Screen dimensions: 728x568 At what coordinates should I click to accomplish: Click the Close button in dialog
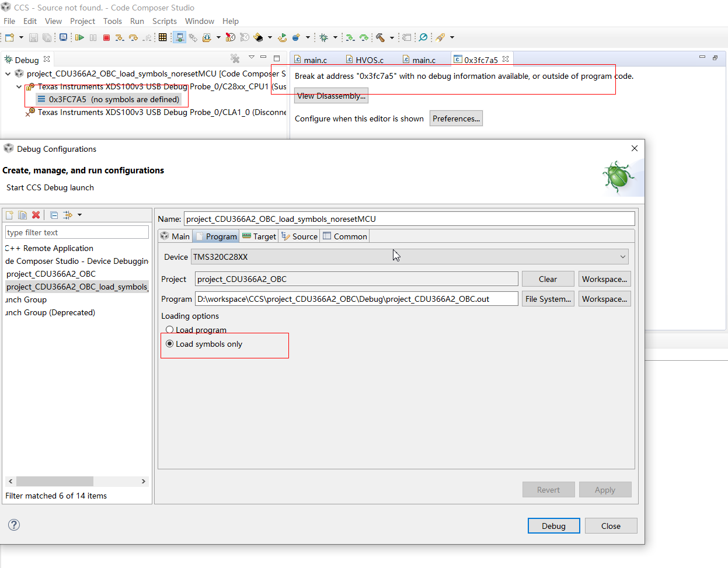[611, 526]
